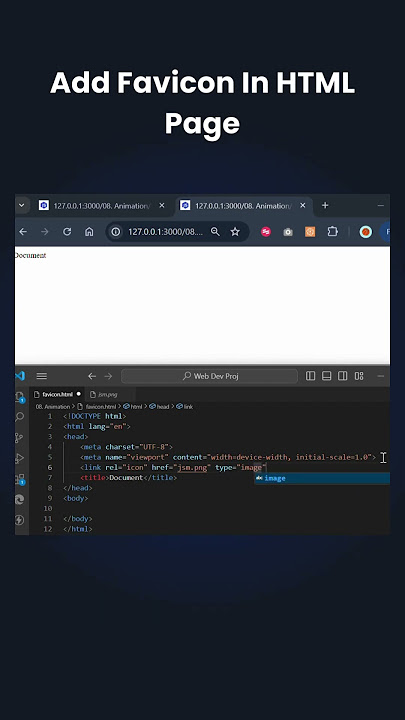This screenshot has height=720, width=405.
Task: Open the Explorer view in the activity bar
Action: click(19, 397)
